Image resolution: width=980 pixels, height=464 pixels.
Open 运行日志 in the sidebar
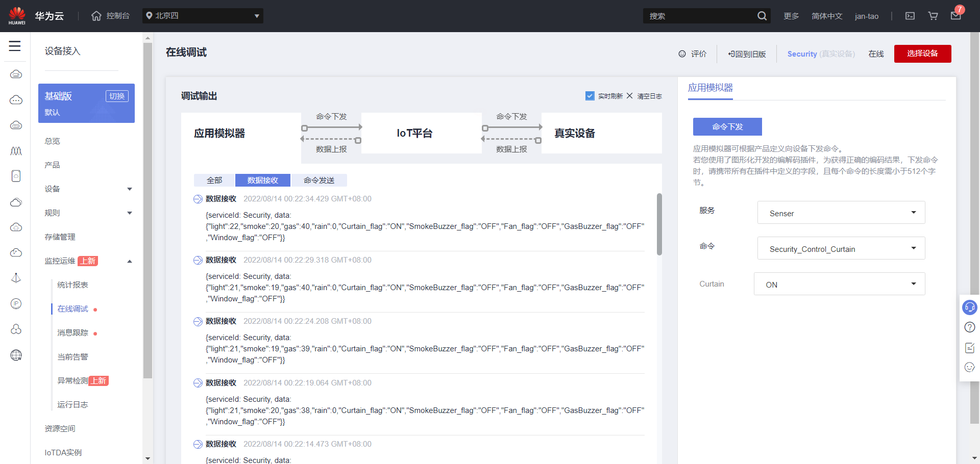pyautogui.click(x=72, y=405)
